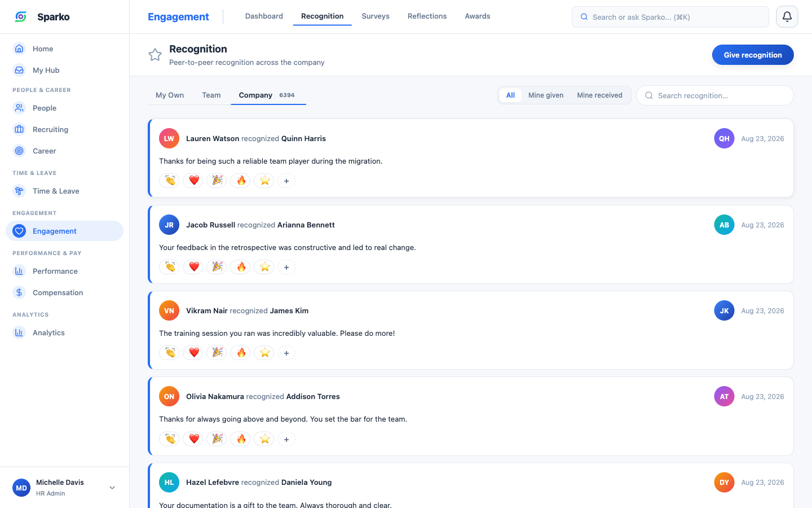Switch to the Dashboard tab
This screenshot has width=812, height=508.
click(264, 16)
